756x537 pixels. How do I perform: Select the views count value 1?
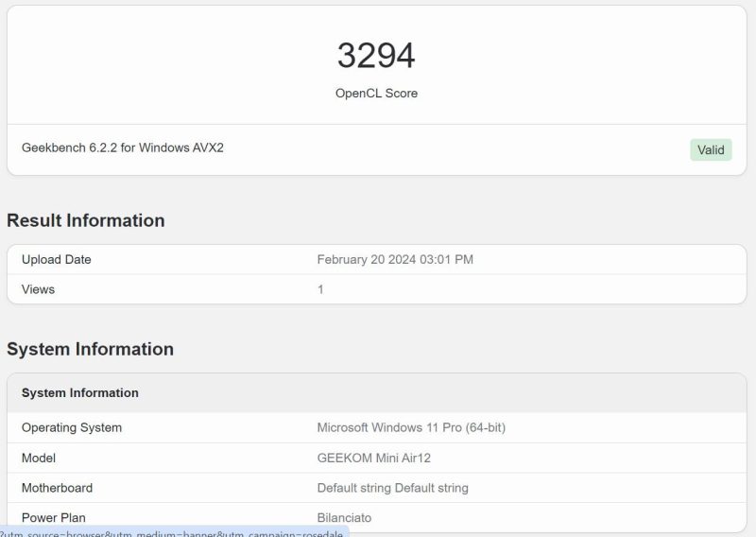click(320, 289)
